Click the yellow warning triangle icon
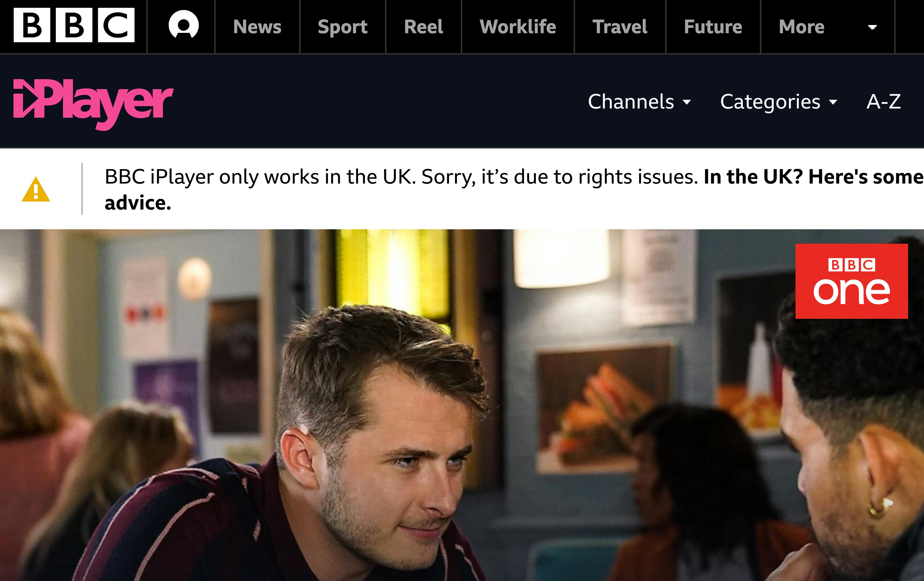 tap(36, 189)
